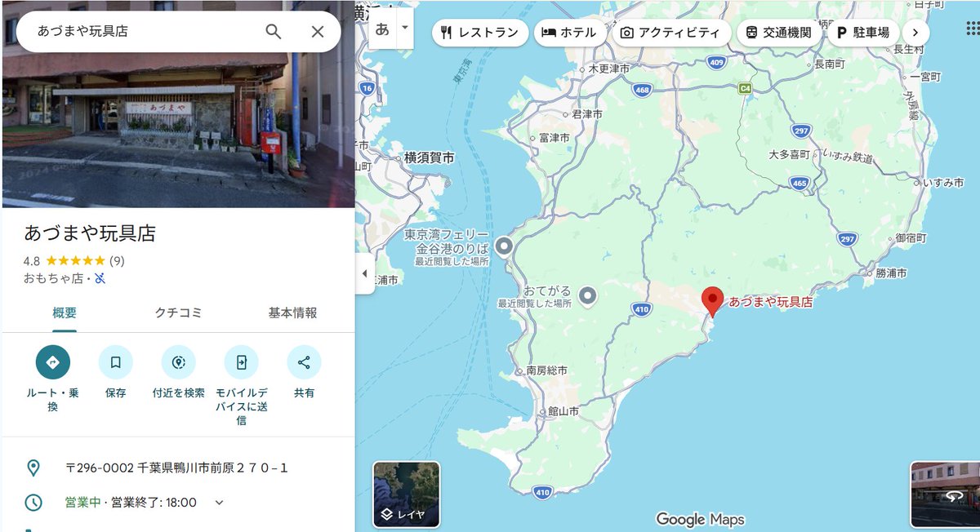Open directions with the ルート・乗換 icon
980x532 pixels.
51,361
